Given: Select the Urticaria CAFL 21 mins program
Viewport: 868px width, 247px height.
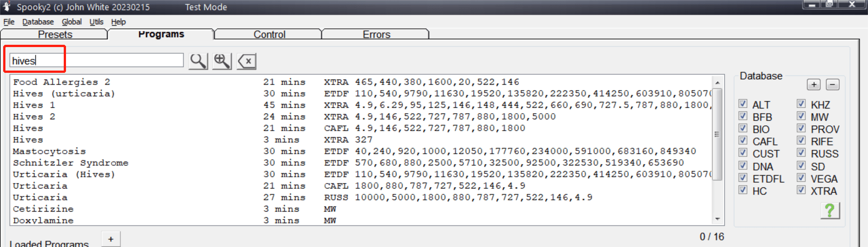Looking at the screenshot, I should [361, 186].
